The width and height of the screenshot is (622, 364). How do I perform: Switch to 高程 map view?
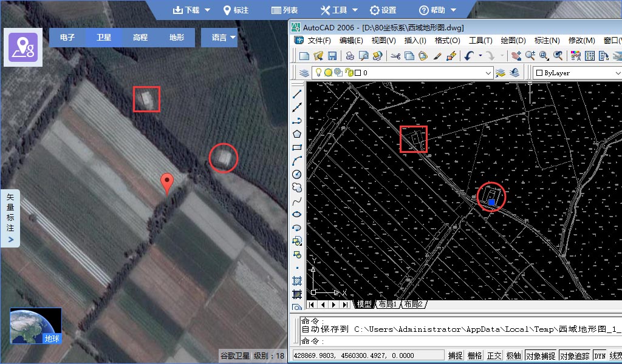tap(140, 38)
